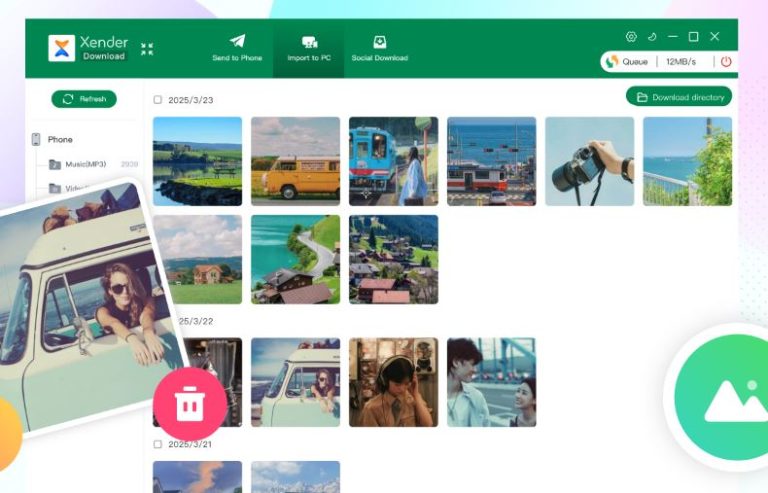Open the Music(MP3) folder

(84, 163)
